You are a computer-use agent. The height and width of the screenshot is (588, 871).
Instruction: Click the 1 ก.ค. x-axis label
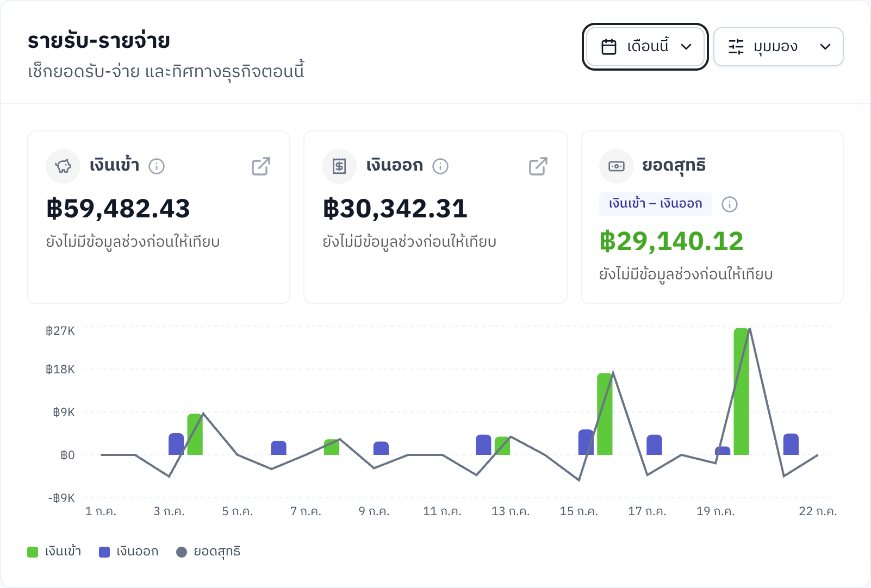click(x=101, y=511)
